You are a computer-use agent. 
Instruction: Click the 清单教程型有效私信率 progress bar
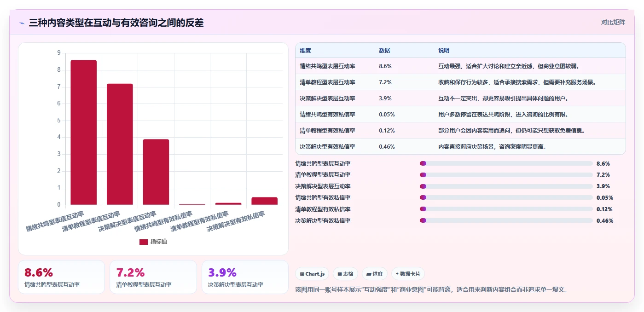[x=506, y=209]
